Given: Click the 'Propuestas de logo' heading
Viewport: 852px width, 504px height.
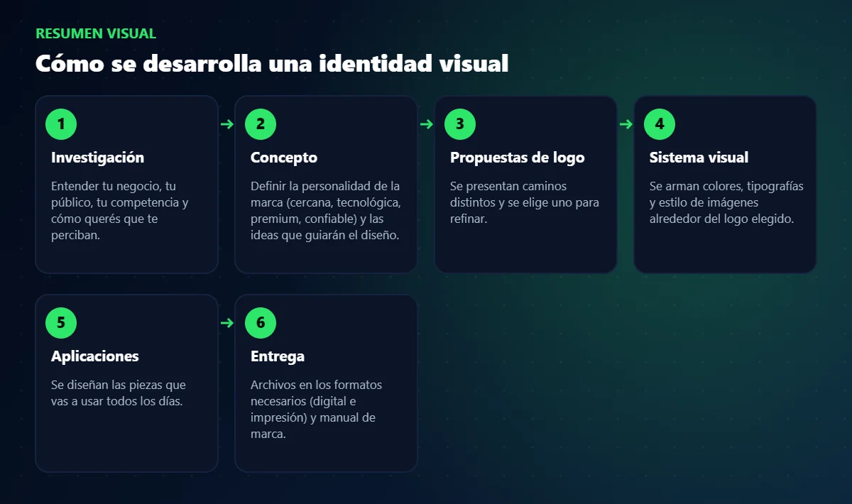Looking at the screenshot, I should coord(518,158).
